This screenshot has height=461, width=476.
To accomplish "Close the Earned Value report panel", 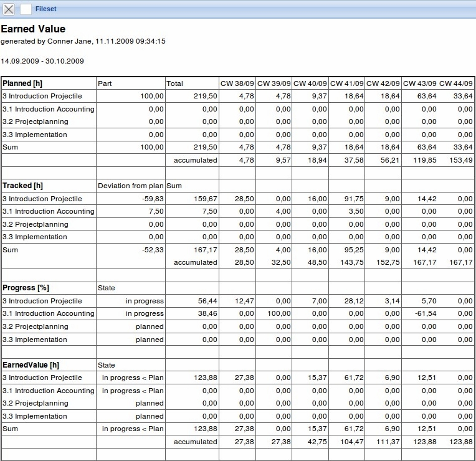I will (9, 9).
